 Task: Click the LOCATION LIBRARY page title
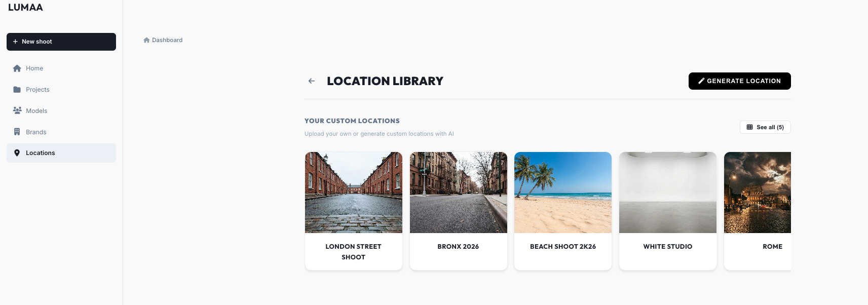[x=385, y=81]
